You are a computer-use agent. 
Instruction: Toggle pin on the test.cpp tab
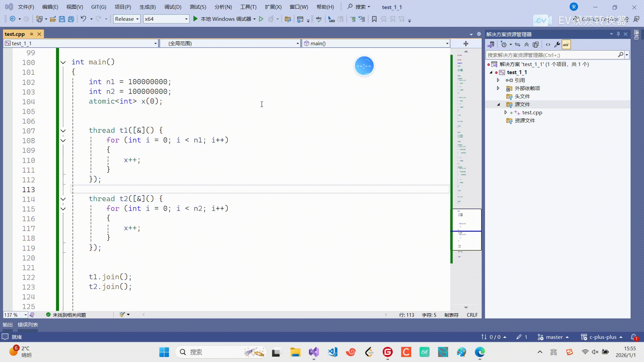tap(32, 34)
